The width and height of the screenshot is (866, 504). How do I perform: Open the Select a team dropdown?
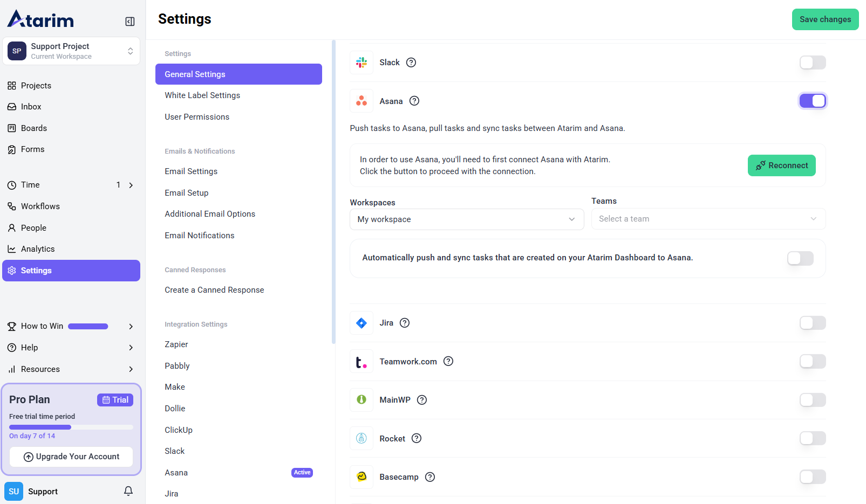click(x=708, y=219)
